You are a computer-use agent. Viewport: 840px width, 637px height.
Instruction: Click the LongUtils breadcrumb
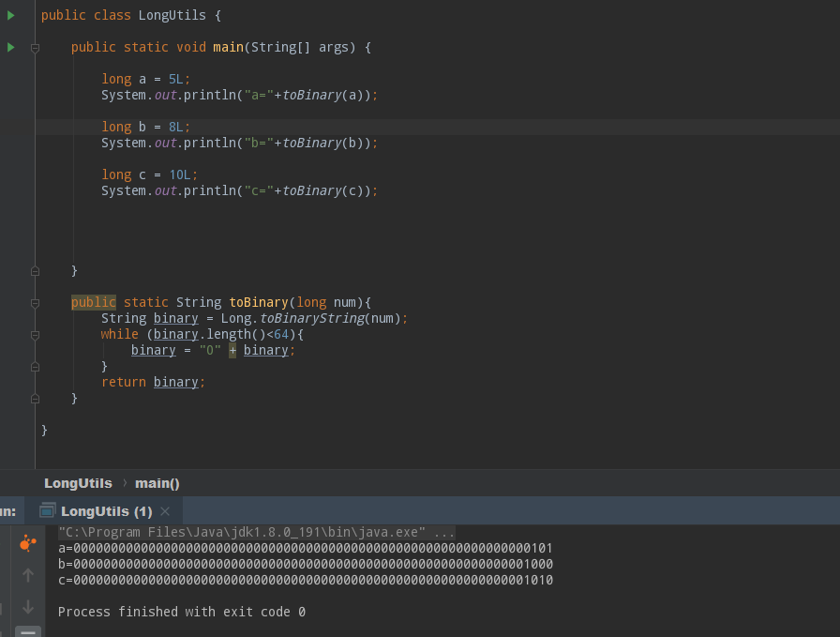click(78, 483)
